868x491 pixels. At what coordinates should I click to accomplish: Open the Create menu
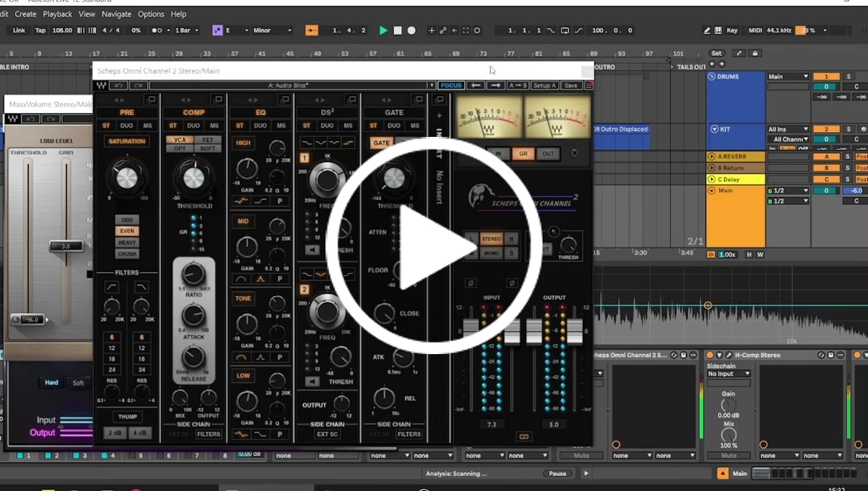click(x=25, y=14)
